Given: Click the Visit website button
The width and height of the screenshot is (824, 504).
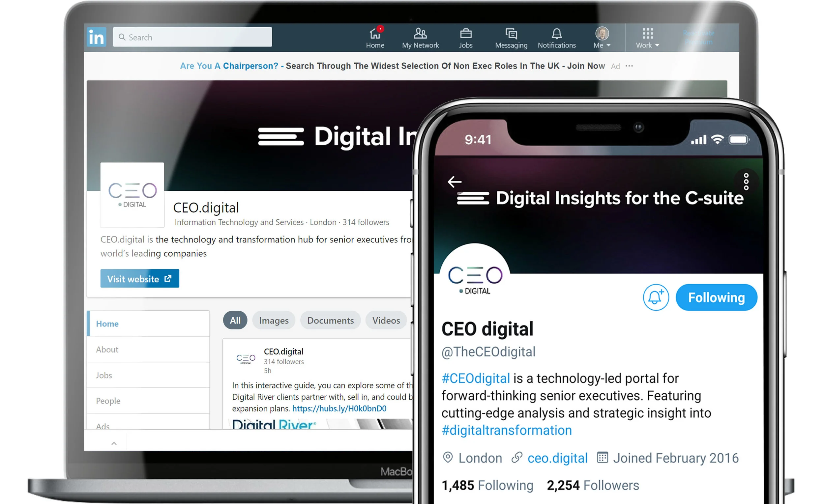Looking at the screenshot, I should pos(140,278).
